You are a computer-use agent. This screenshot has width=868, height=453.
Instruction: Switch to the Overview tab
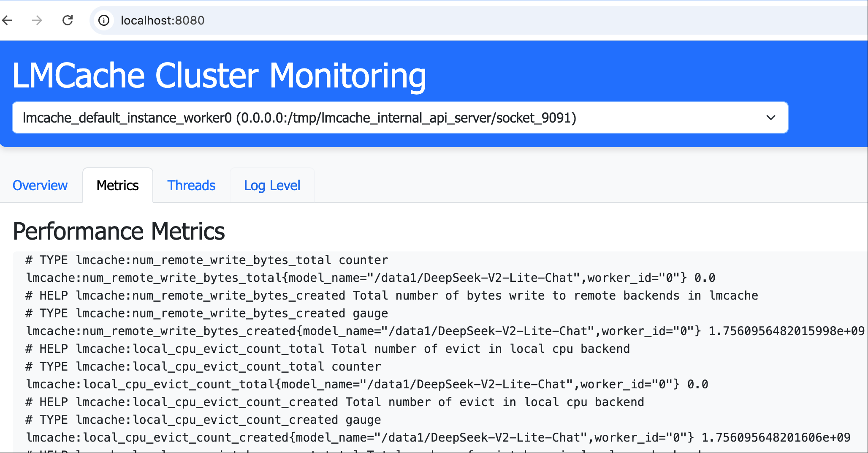click(x=40, y=185)
